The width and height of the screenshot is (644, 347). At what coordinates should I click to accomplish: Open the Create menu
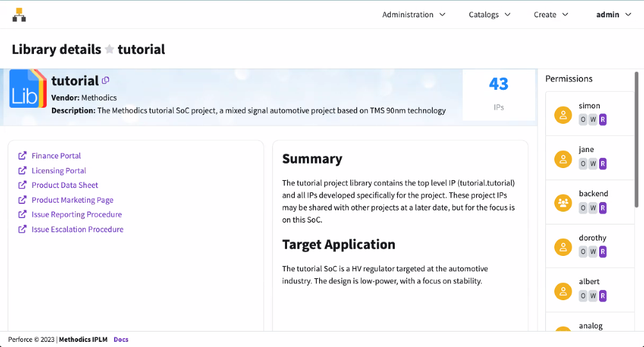[551, 15]
